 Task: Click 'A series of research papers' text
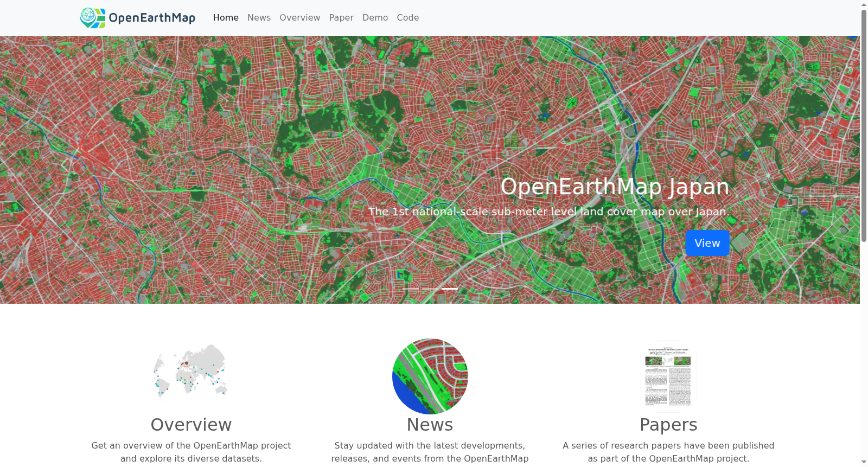click(668, 445)
